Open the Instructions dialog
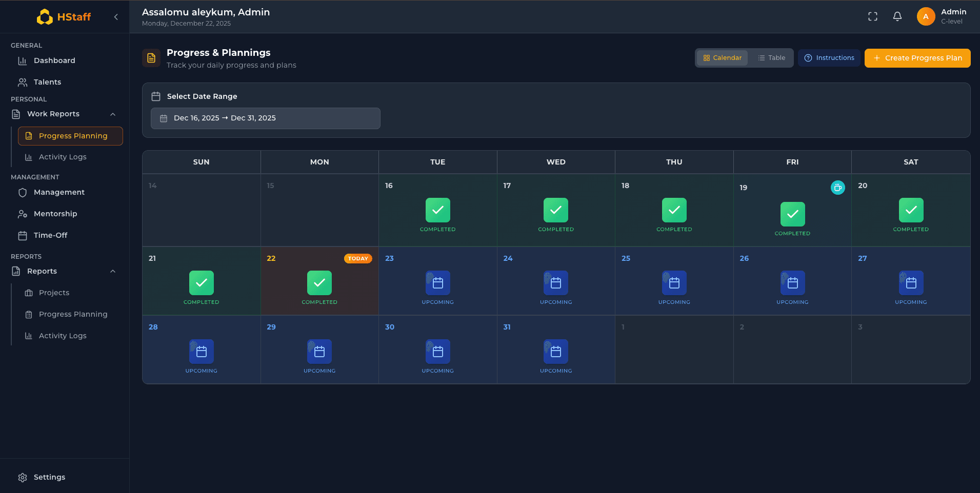The width and height of the screenshot is (980, 493). 829,57
